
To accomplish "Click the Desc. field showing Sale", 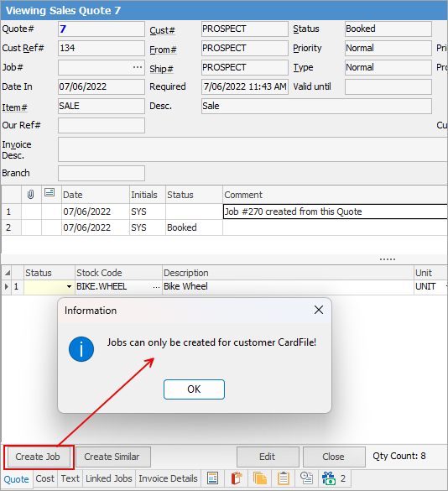I will click(316, 106).
